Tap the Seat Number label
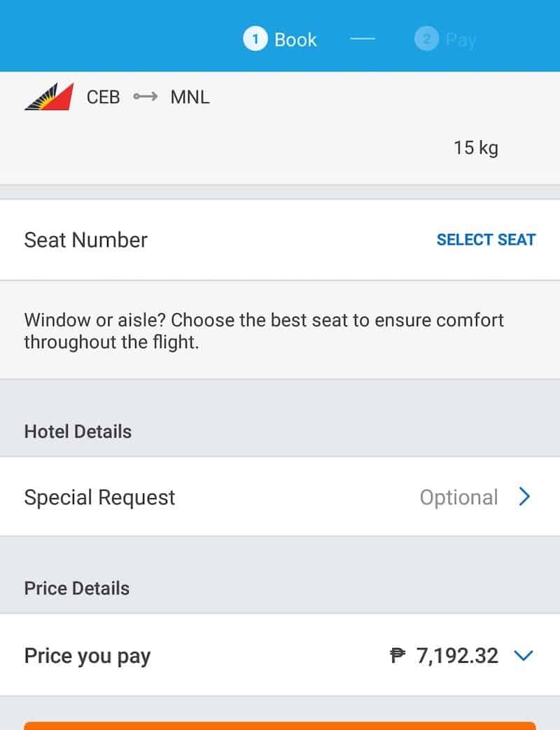The height and width of the screenshot is (730, 560). [86, 240]
